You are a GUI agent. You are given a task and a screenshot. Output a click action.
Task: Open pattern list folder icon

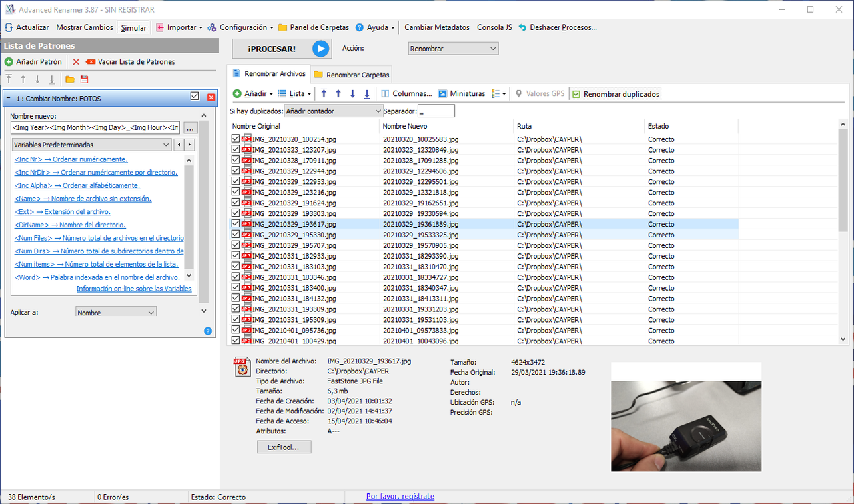coord(70,79)
